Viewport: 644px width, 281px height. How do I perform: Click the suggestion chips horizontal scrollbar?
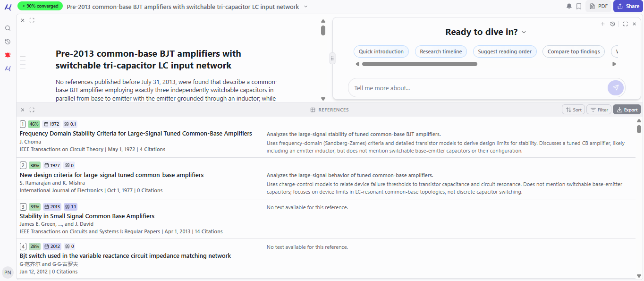pyautogui.click(x=420, y=64)
